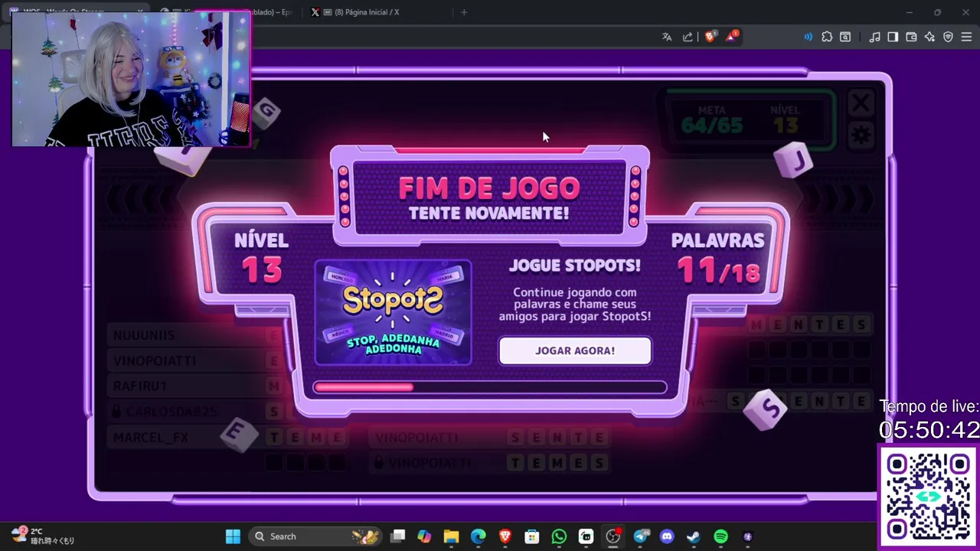Open Discord from the taskbar
Screen dimensions: 980x551
pyautogui.click(x=667, y=536)
